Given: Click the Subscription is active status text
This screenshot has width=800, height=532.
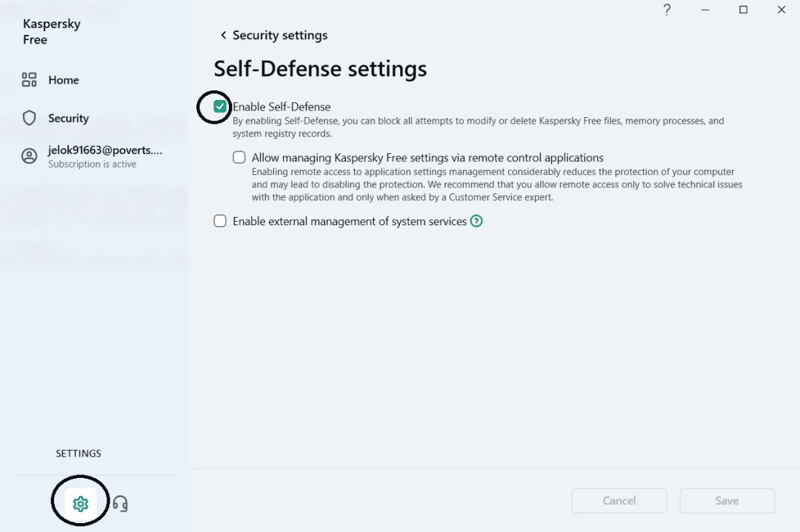Looking at the screenshot, I should 93,164.
